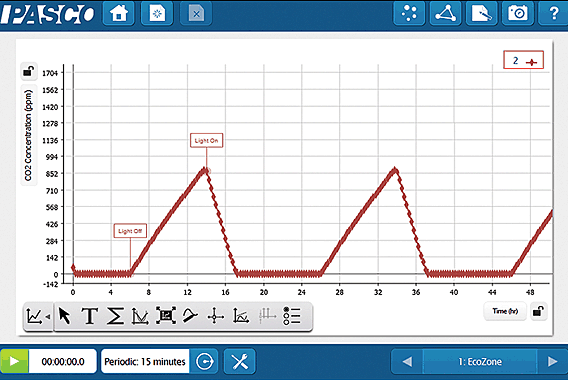Close current file with X icon
This screenshot has width=568, height=380.
click(196, 14)
